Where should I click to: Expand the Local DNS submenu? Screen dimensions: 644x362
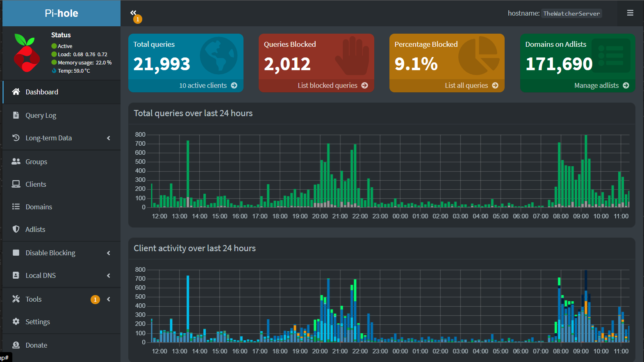[109, 276]
